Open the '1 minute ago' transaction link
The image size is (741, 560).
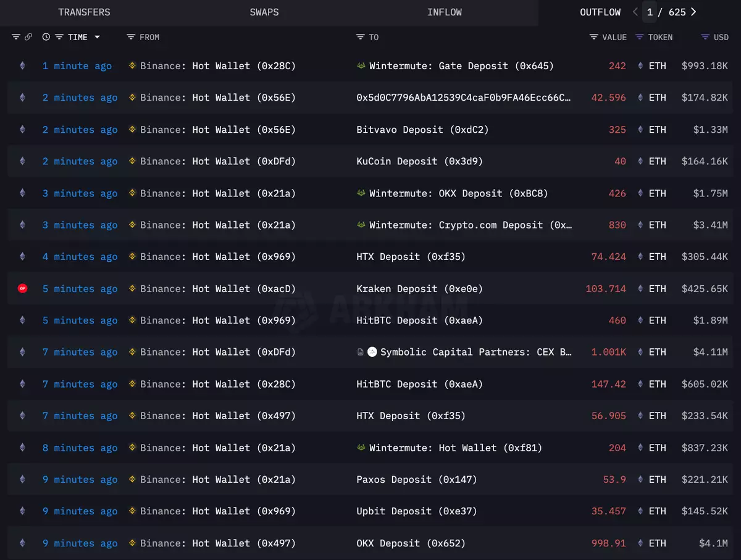point(77,65)
